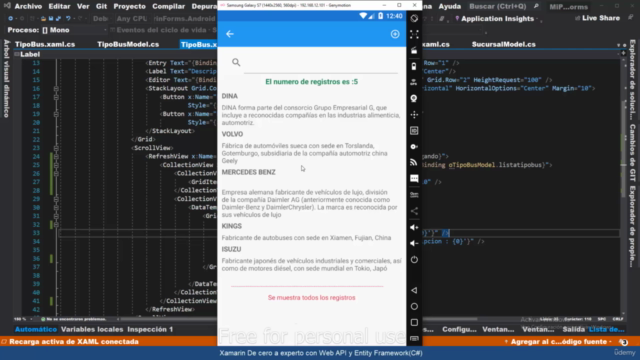This screenshot has height=360, width=640.
Task: Click the Genymotion fullscreen scaling icon
Action: click(x=414, y=34)
